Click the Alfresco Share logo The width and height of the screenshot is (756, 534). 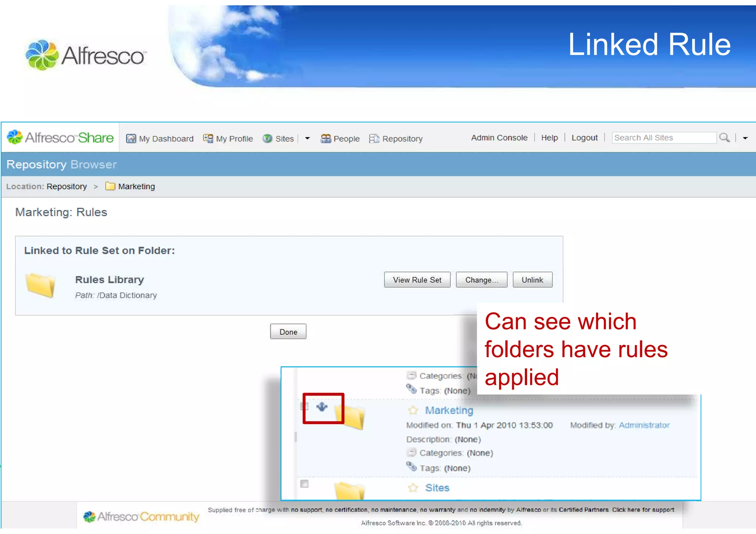point(61,137)
